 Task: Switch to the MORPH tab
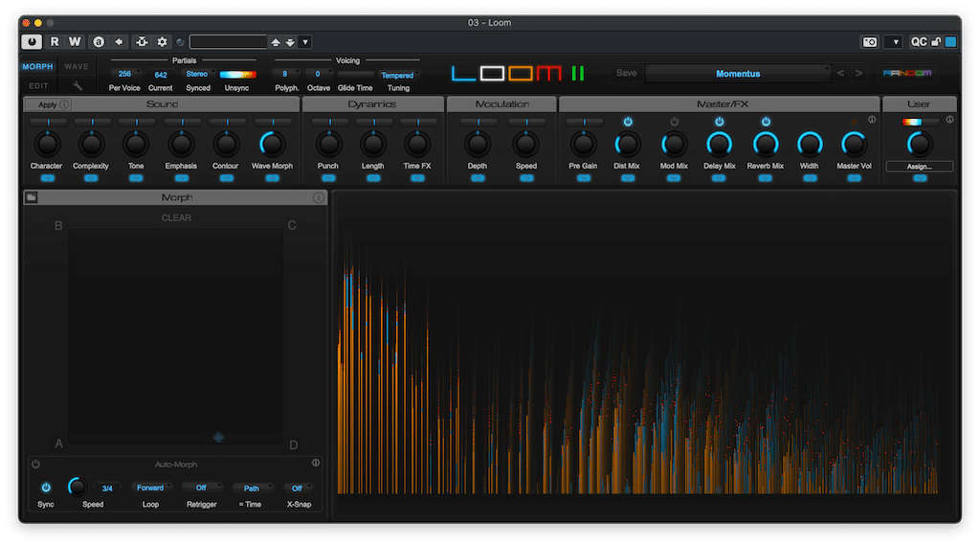tap(37, 66)
